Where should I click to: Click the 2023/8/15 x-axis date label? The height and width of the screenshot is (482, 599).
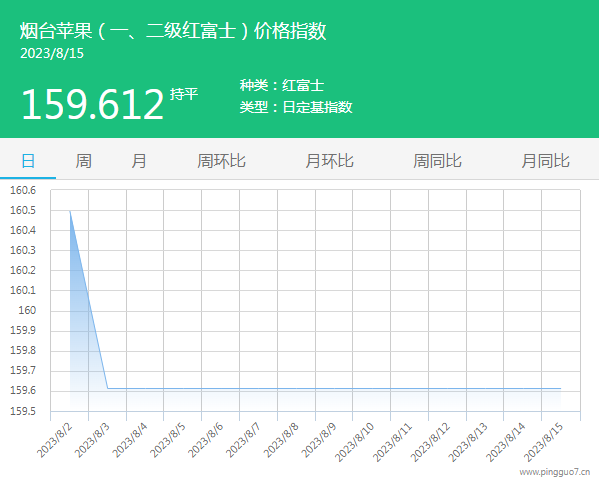click(x=544, y=442)
